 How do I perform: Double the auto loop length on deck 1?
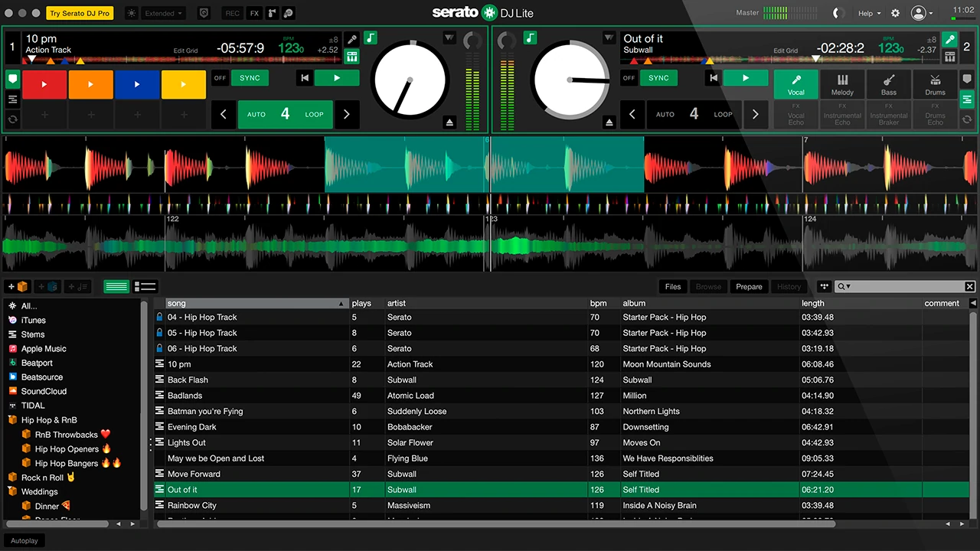point(346,115)
